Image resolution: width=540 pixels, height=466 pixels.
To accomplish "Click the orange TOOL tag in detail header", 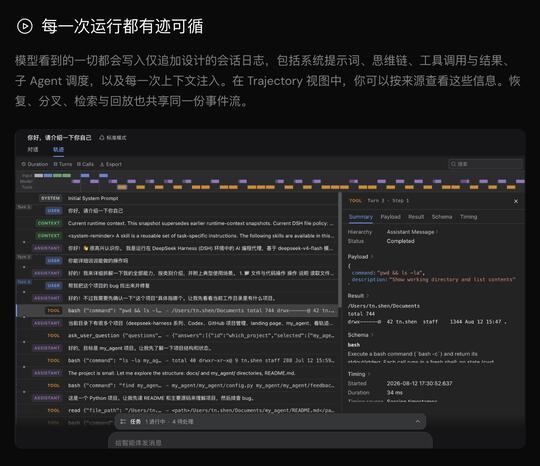I will point(355,201).
